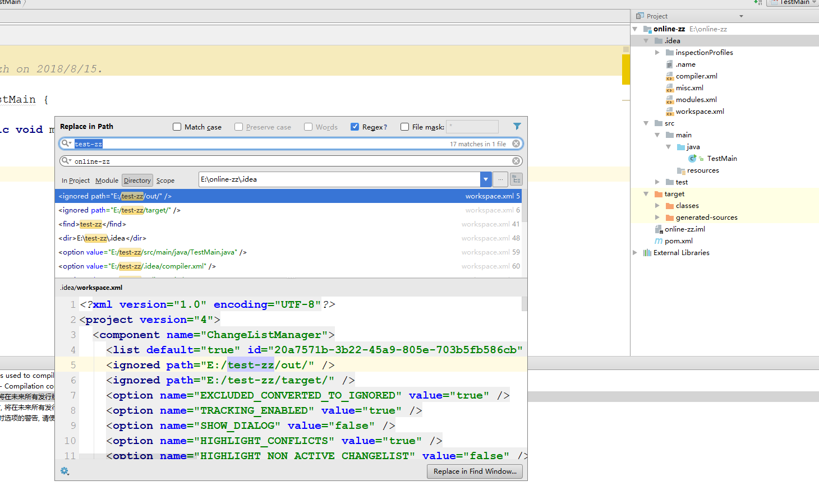Open directory path dropdown arrow
The image size is (819, 504).
pyautogui.click(x=486, y=179)
